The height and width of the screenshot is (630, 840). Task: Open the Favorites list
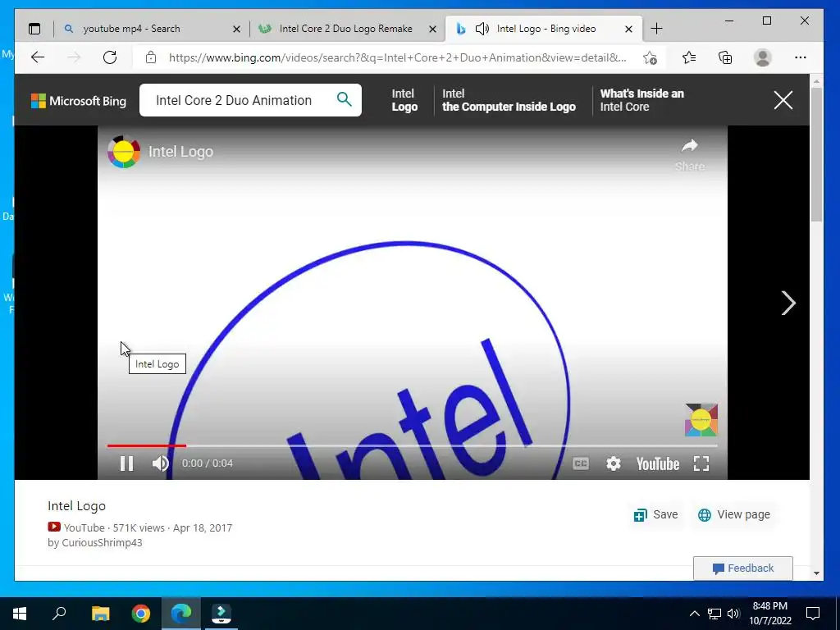(x=689, y=57)
